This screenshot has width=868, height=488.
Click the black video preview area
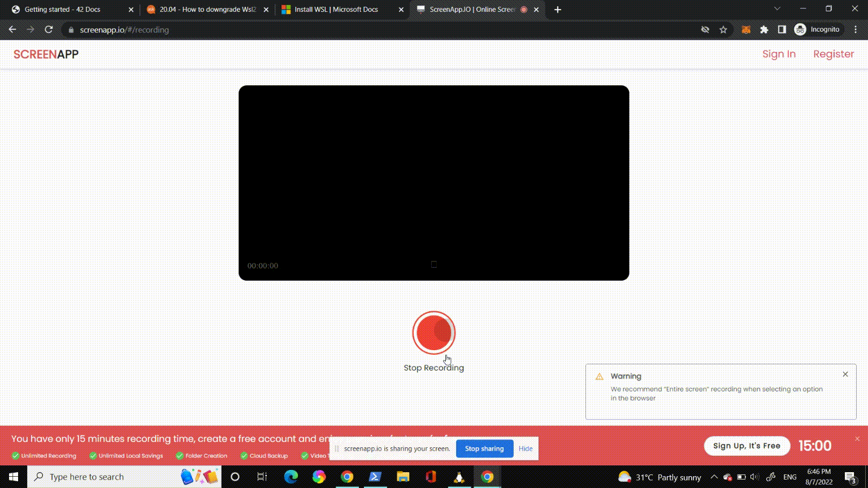433,182
